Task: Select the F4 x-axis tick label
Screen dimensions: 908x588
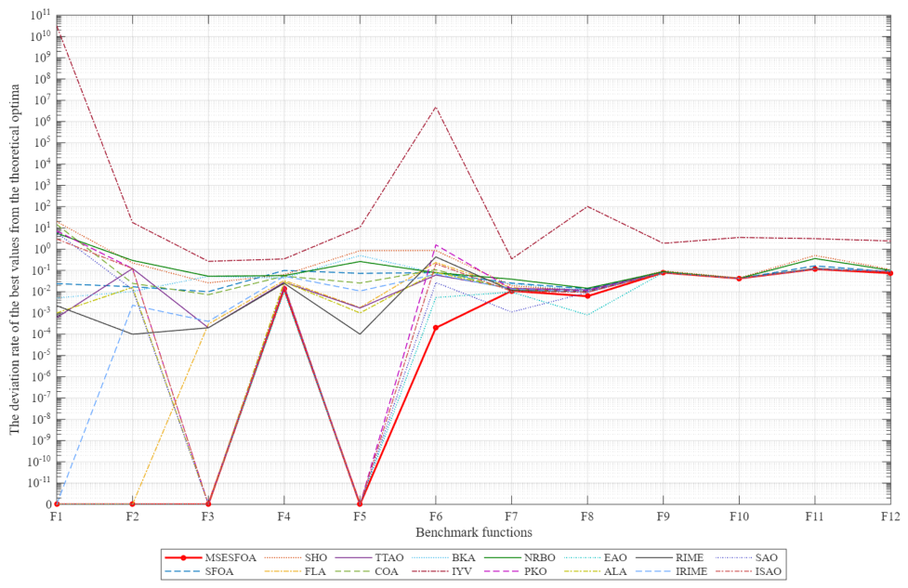Action: click(283, 516)
